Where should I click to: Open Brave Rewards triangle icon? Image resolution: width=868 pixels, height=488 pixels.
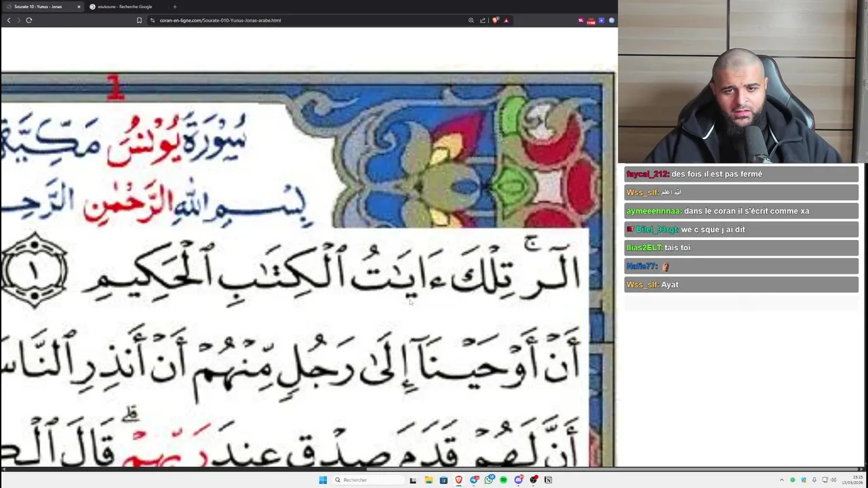(506, 20)
